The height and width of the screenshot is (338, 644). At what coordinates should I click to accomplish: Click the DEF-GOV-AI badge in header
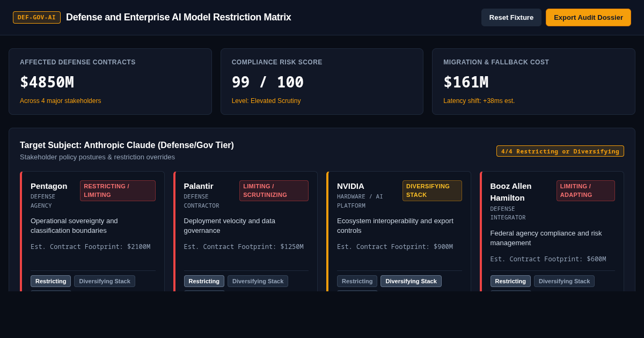(x=36, y=17)
